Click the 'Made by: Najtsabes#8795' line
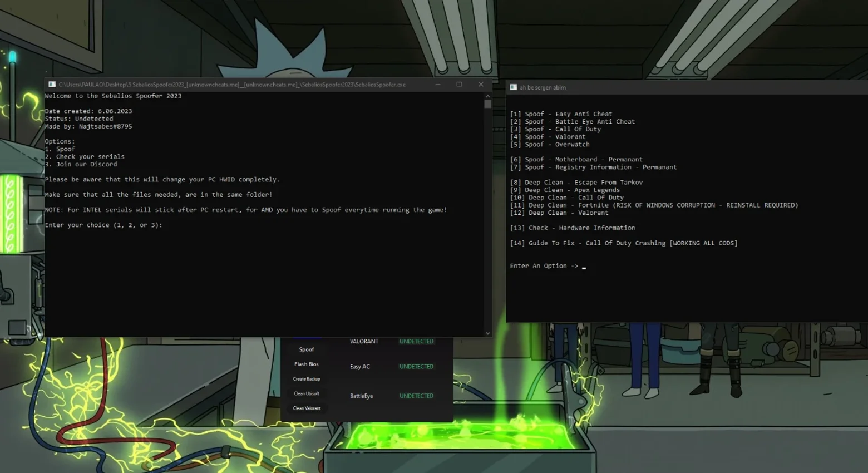868x473 pixels. click(x=88, y=126)
